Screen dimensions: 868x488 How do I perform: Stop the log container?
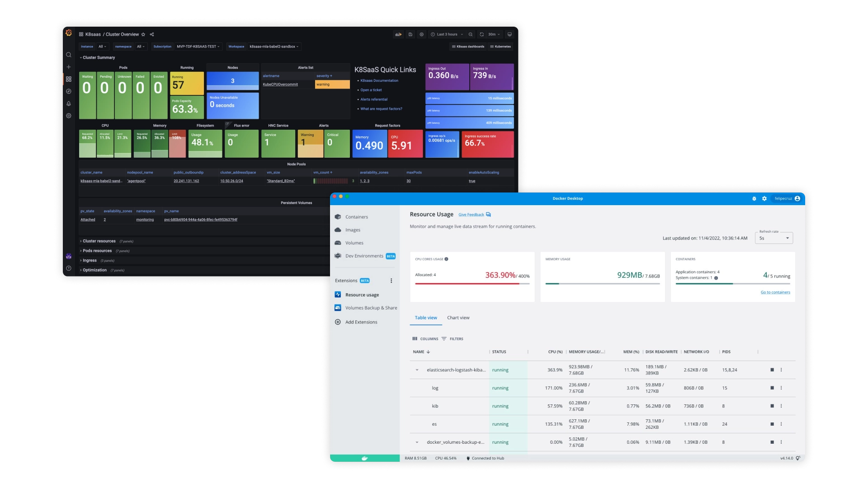[x=772, y=388]
